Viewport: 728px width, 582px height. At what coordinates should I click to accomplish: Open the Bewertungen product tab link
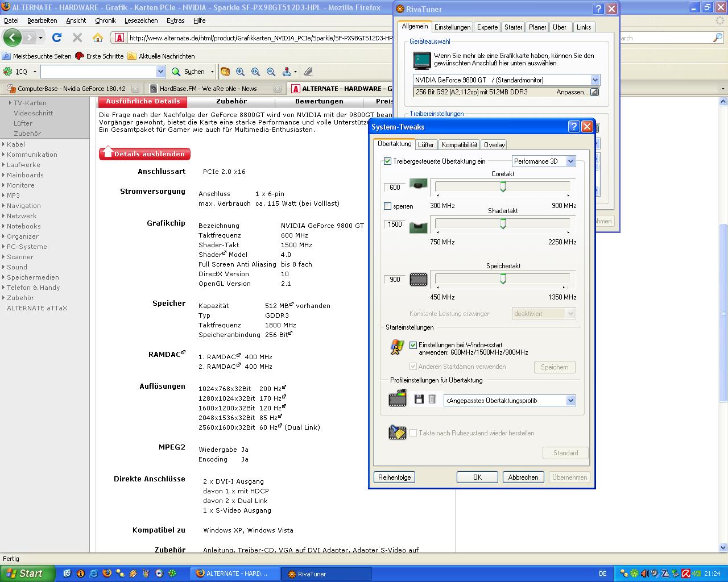319,101
